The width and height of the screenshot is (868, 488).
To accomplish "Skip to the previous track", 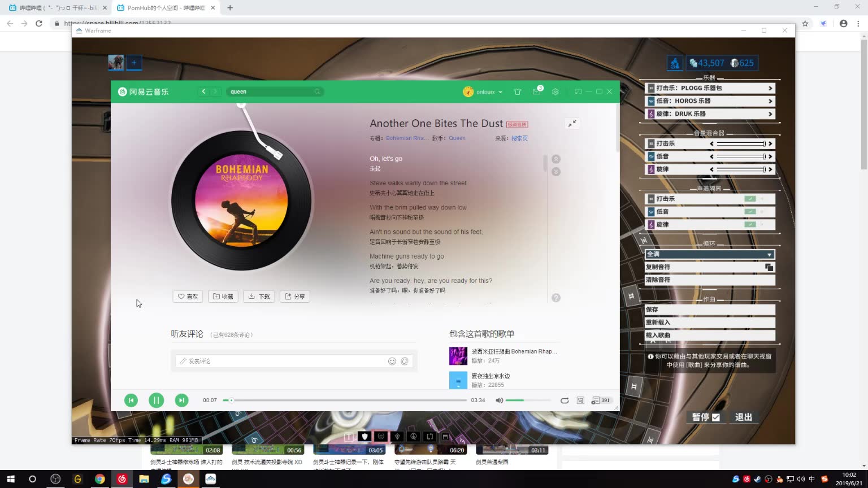I will click(131, 400).
